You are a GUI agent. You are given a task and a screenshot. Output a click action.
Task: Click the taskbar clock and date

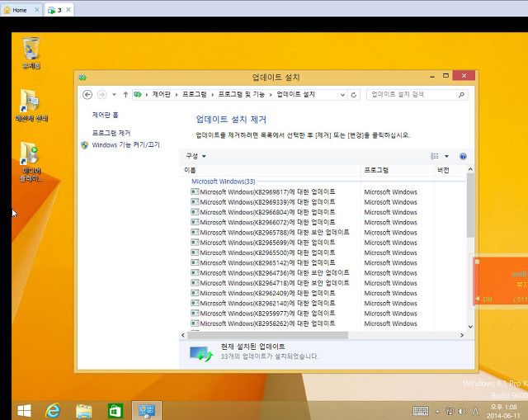pyautogui.click(x=504, y=411)
